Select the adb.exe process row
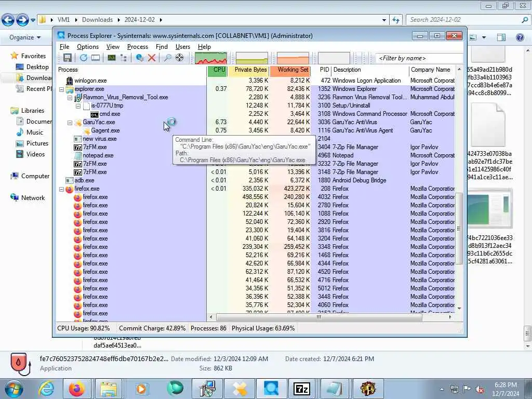532x399 pixels. point(256,181)
